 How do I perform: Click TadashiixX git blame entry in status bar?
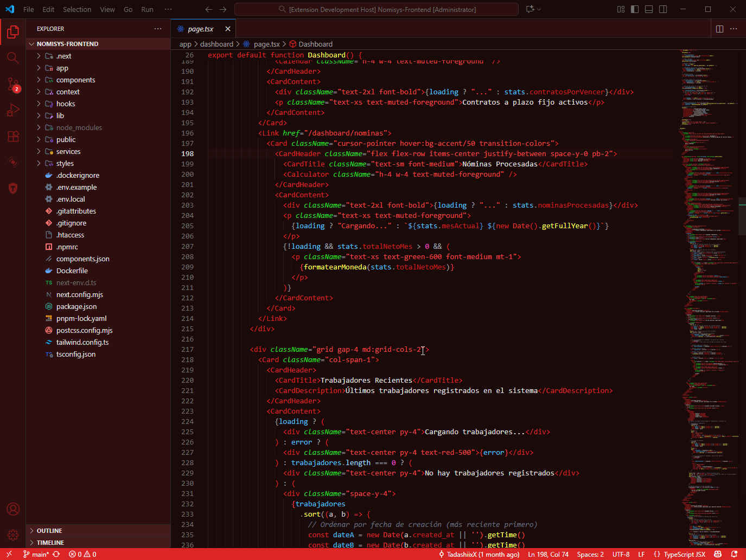[x=479, y=554]
